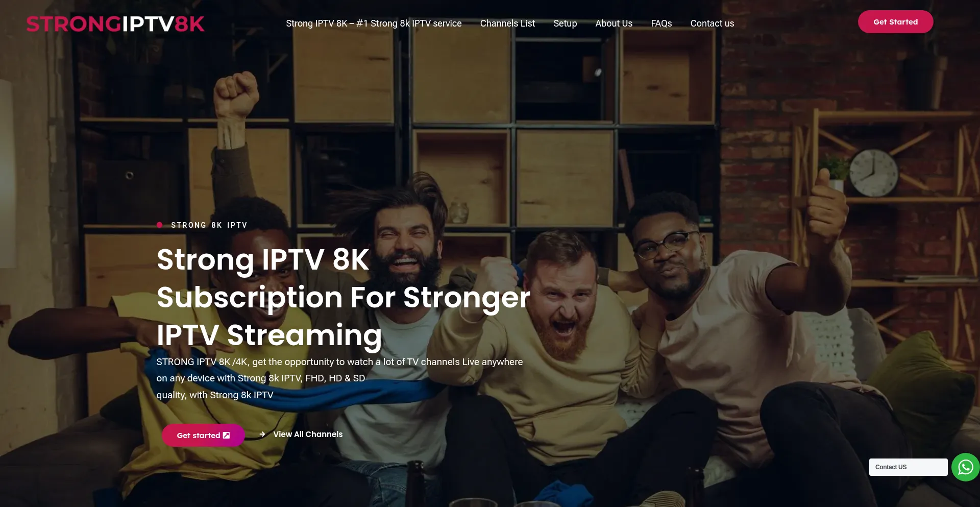
Task: Click the hero Get started button
Action: pyautogui.click(x=203, y=436)
